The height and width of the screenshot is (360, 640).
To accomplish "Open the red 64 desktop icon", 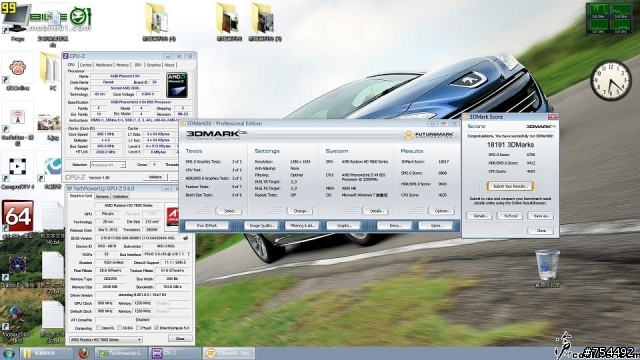I will point(18,216).
